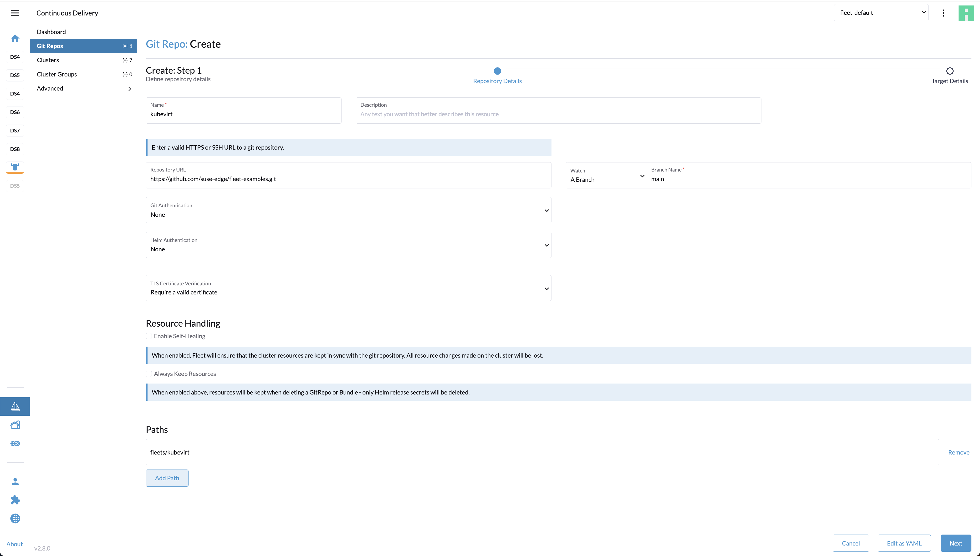Image resolution: width=980 pixels, height=556 pixels.
Task: Click the Next button
Action: 955,543
